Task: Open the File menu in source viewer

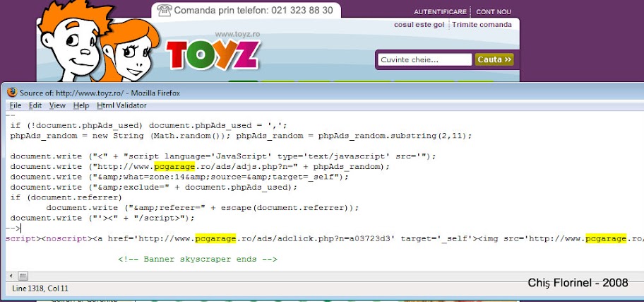Action: point(16,105)
